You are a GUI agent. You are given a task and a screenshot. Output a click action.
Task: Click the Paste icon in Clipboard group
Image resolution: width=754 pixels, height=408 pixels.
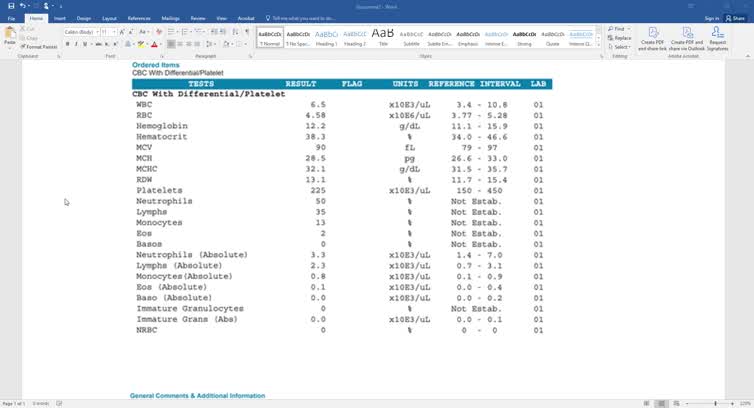pos(9,36)
